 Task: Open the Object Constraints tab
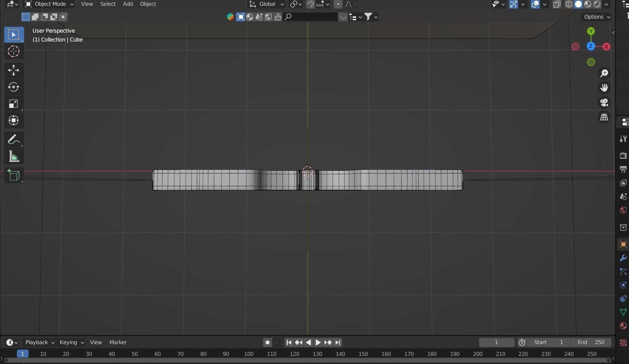click(x=623, y=298)
